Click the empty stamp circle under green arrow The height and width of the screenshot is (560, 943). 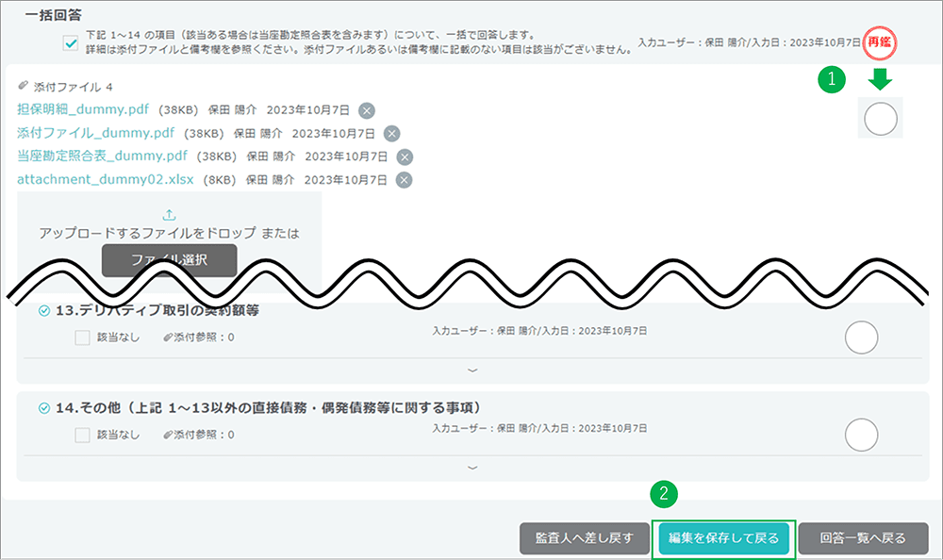(x=880, y=120)
